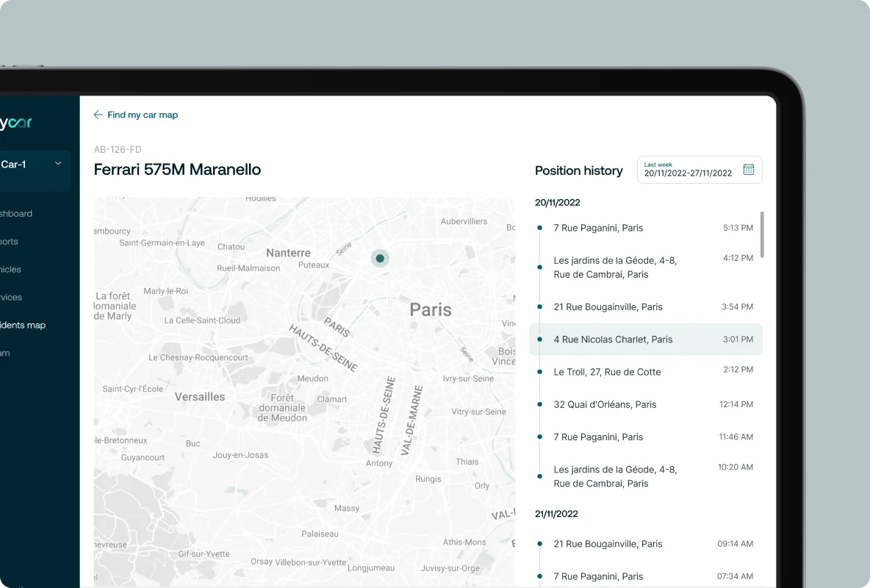The height and width of the screenshot is (588, 870).
Task: Click the timeline dot for 3:01 PM entry
Action: [539, 340]
